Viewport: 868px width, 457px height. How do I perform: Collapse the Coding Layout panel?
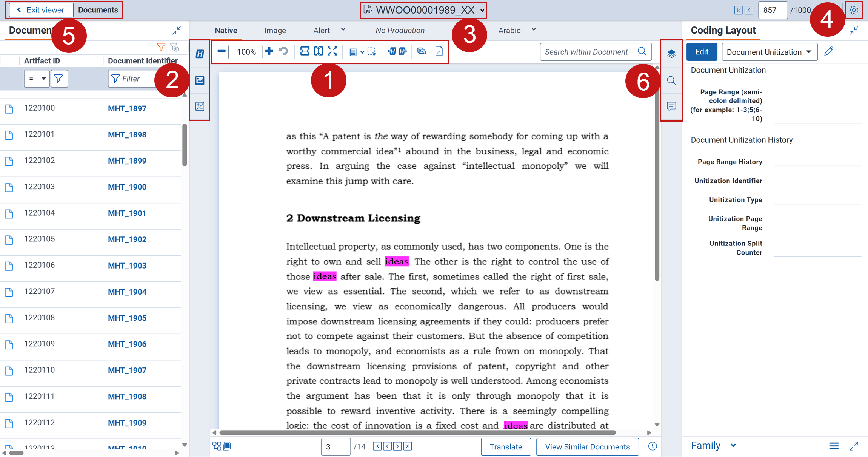pyautogui.click(x=854, y=31)
